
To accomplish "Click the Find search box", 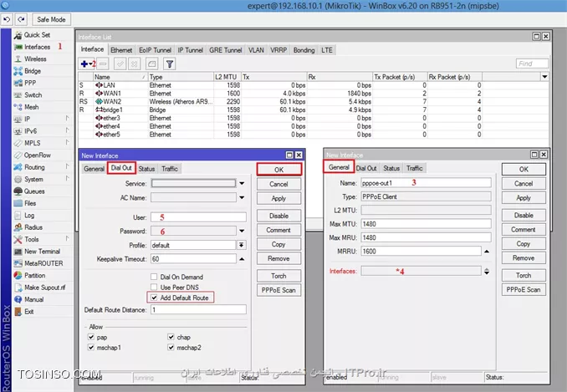I will pyautogui.click(x=532, y=64).
